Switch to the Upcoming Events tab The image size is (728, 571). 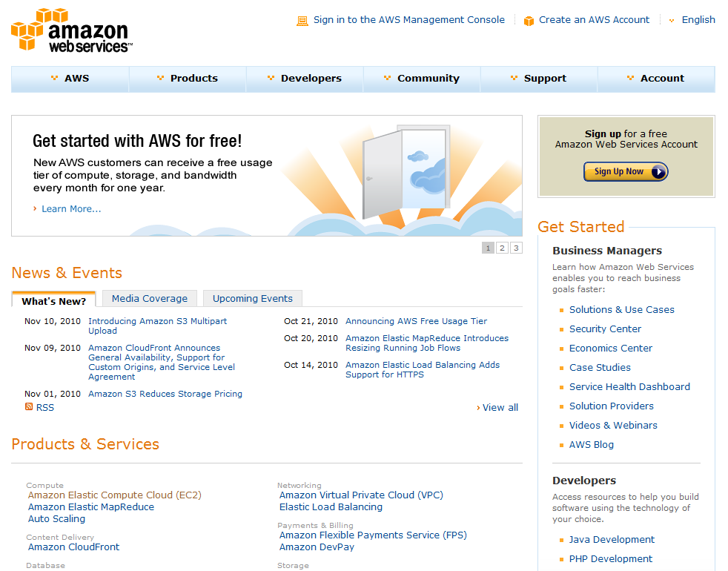tap(253, 298)
